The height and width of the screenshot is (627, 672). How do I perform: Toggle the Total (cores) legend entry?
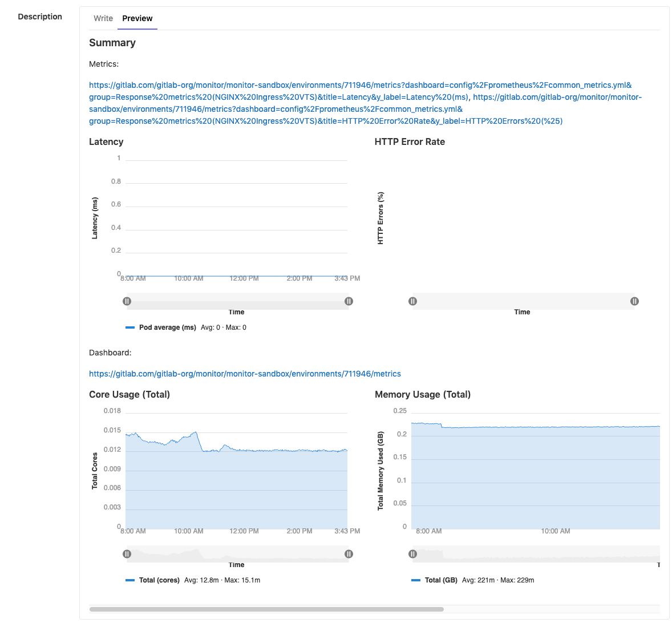[x=159, y=580]
